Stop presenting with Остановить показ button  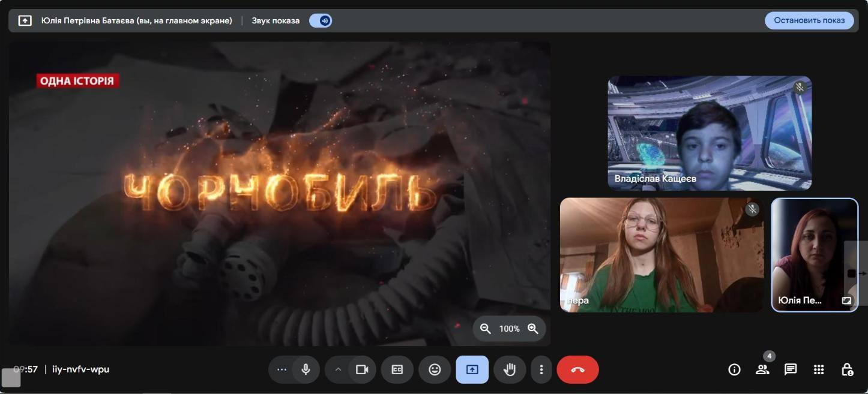point(809,20)
